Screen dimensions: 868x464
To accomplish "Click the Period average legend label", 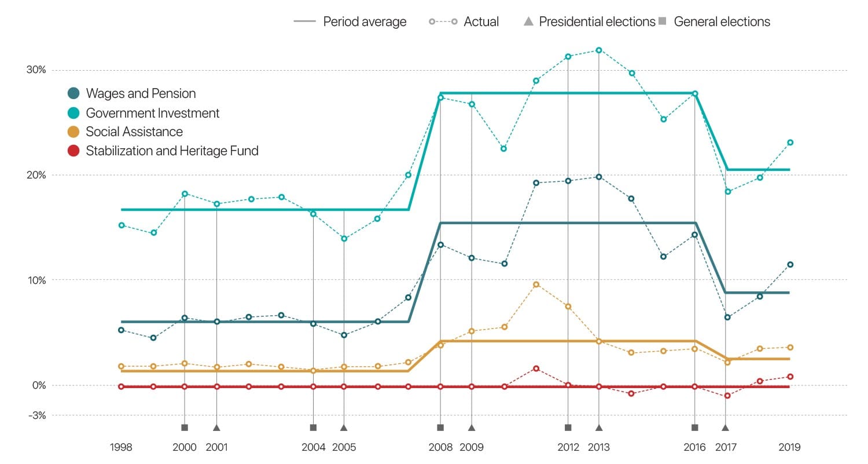I will pyautogui.click(x=365, y=22).
